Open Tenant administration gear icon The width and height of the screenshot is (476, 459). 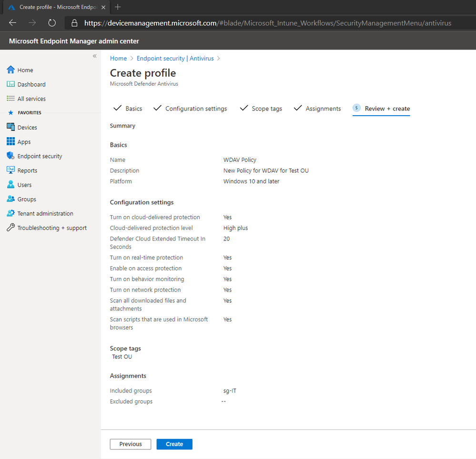click(x=10, y=213)
